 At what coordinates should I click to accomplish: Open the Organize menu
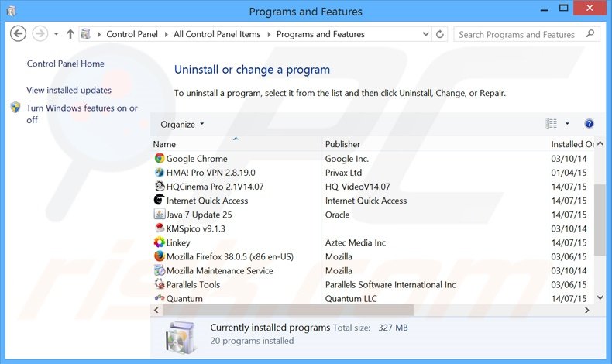point(182,125)
